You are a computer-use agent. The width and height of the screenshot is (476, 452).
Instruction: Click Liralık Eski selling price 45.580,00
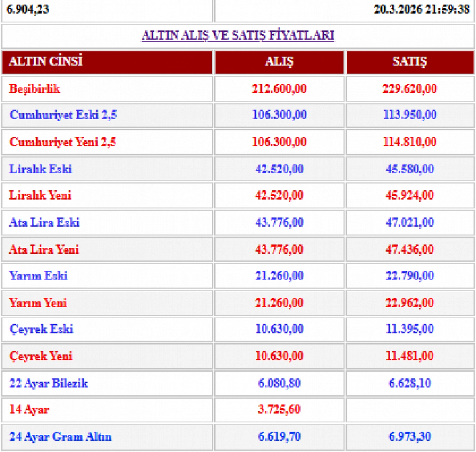[410, 169]
